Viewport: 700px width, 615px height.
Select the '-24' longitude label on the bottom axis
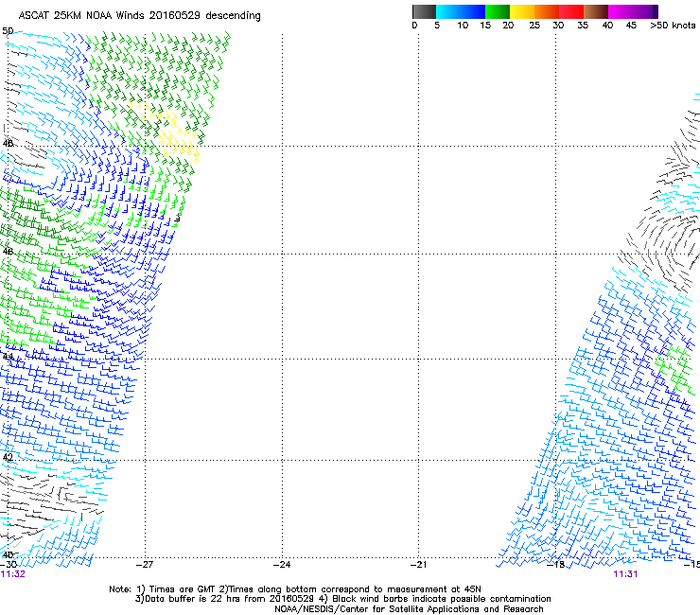[282, 565]
